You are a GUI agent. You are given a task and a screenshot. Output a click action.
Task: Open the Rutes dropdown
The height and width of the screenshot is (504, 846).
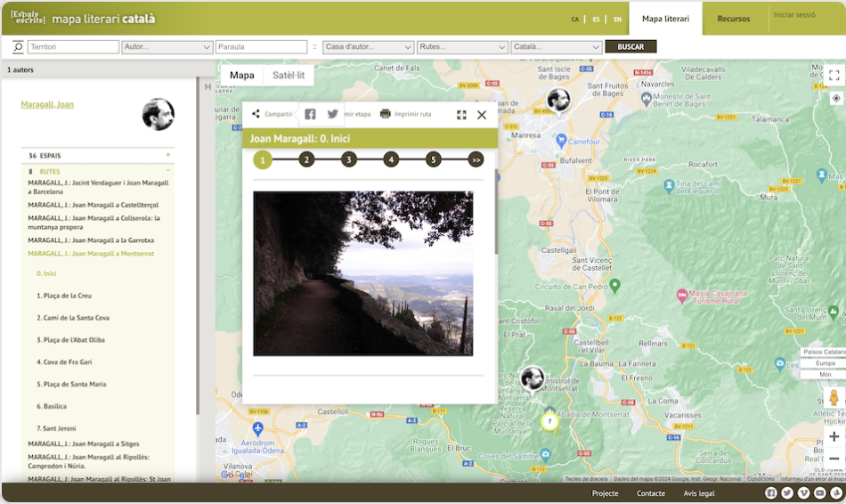coord(462,47)
